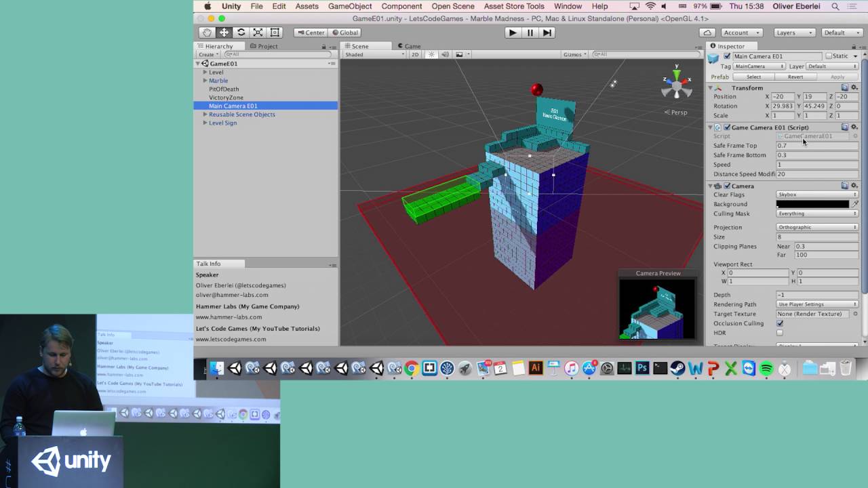
Task: Click the Step frame button
Action: point(547,33)
